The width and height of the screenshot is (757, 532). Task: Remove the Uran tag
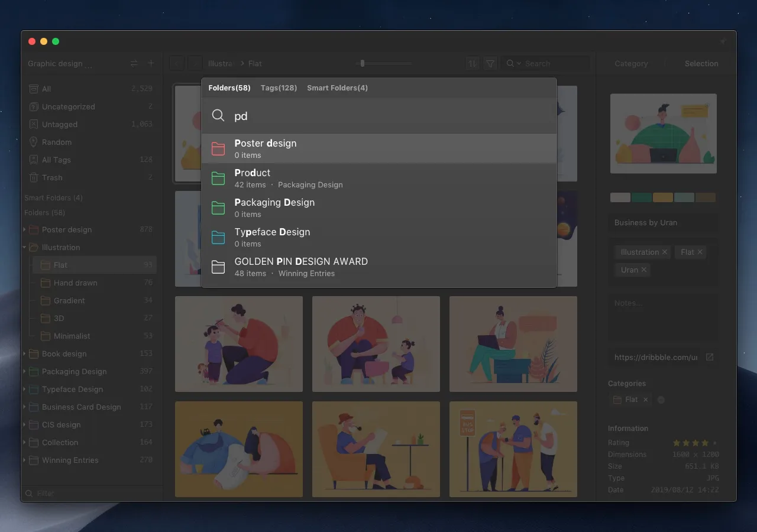click(x=644, y=270)
